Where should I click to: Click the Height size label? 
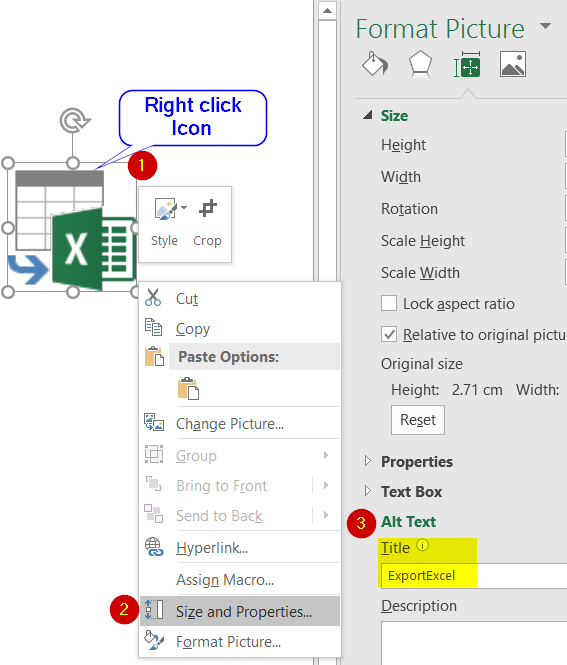coord(403,145)
